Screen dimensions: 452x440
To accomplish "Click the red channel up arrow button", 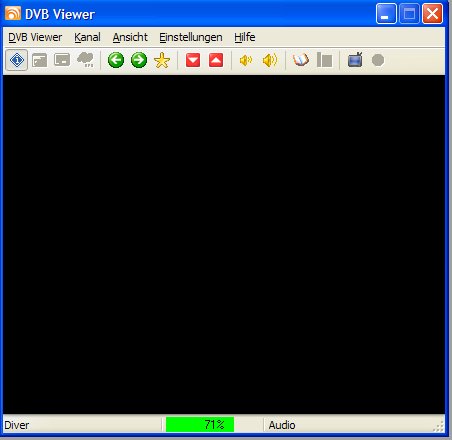I will (216, 60).
